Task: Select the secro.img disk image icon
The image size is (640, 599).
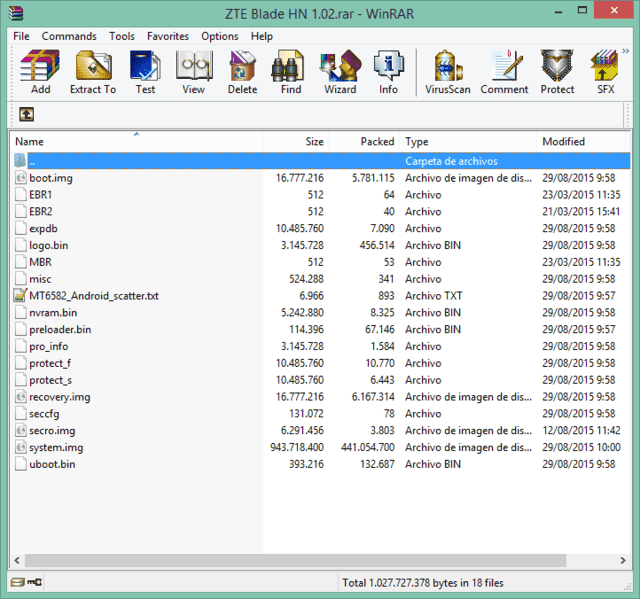Action: 20,430
